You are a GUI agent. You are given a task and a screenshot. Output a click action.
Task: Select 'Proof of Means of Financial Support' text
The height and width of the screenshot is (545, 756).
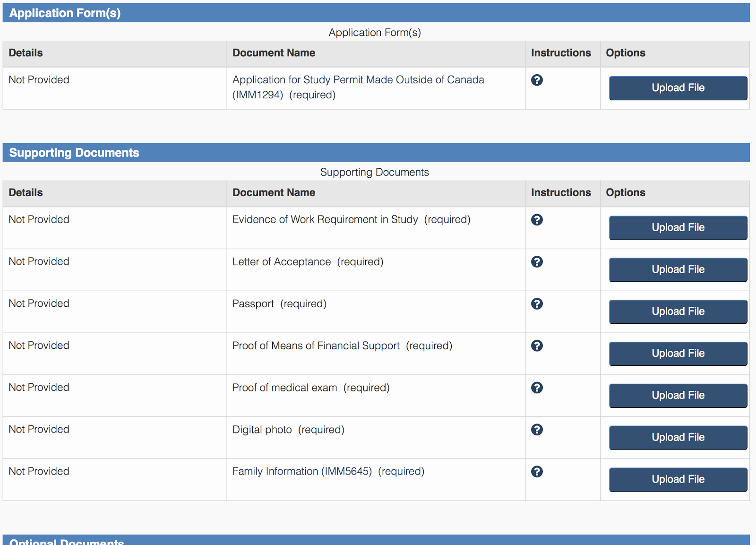[x=316, y=346]
